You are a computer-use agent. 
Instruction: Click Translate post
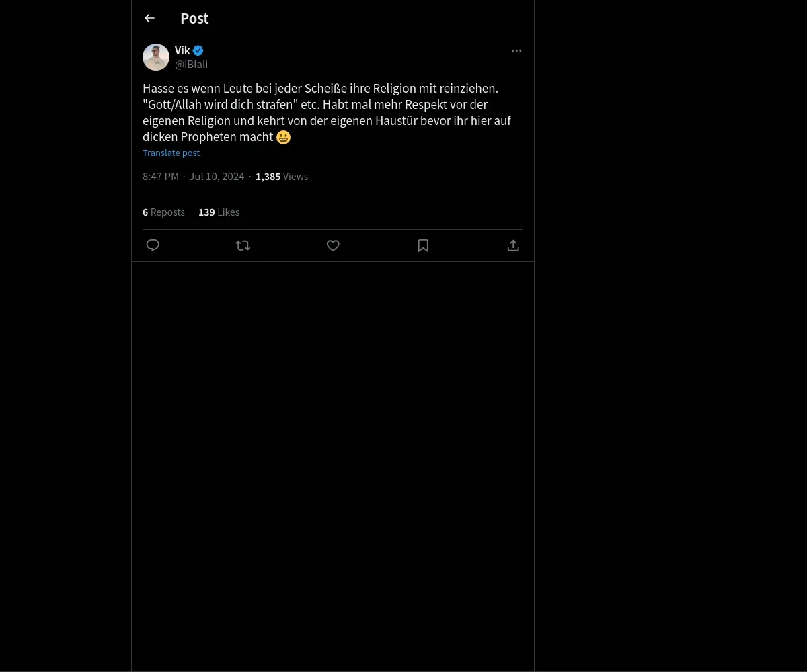tap(171, 153)
